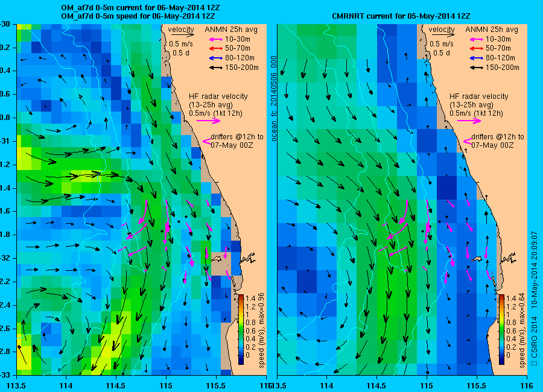Screen dimensions: 543x392
Task: Click the red 50-70m arrow in CMRNRT legend
Action: tap(477, 49)
